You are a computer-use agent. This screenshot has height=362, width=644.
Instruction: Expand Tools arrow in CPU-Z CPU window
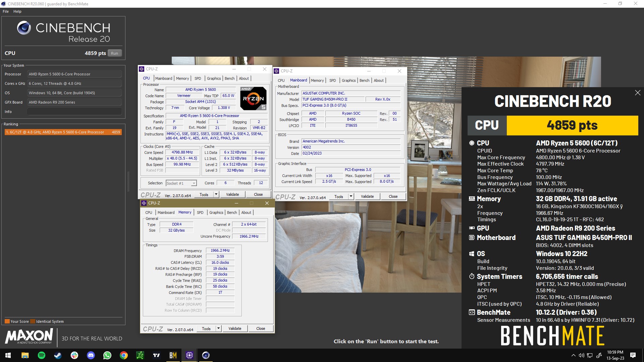[216, 194]
